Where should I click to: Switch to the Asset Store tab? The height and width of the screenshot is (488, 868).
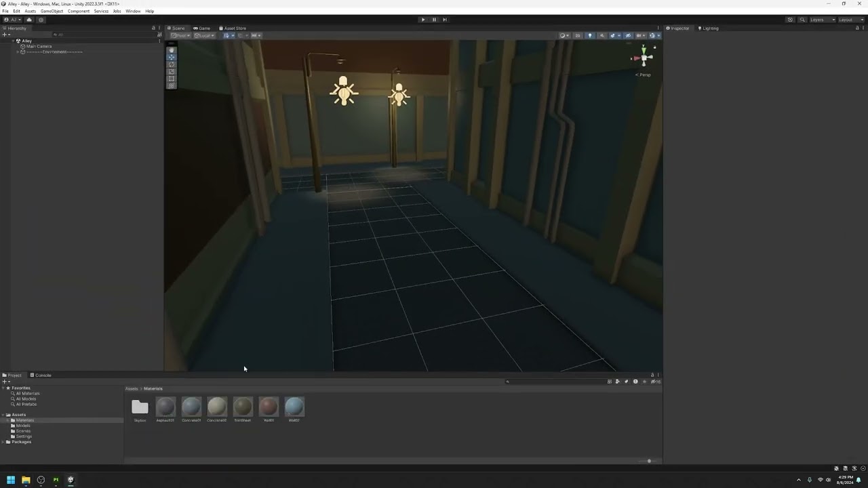coord(233,28)
